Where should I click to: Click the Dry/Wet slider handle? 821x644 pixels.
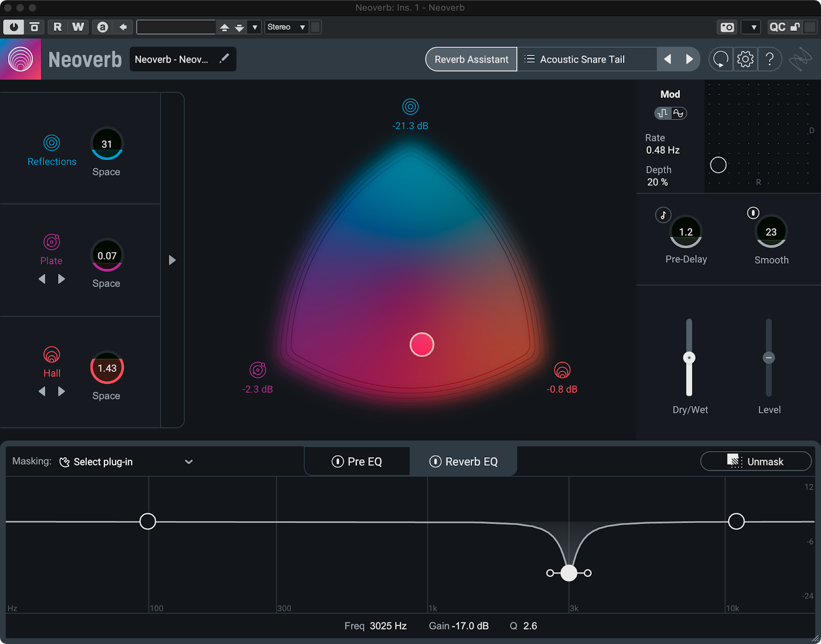point(689,358)
